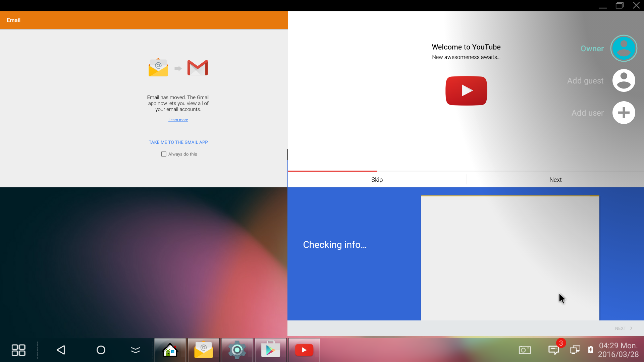Image resolution: width=644 pixels, height=362 pixels.
Task: Skip the YouTube welcome screen
Action: click(x=377, y=180)
